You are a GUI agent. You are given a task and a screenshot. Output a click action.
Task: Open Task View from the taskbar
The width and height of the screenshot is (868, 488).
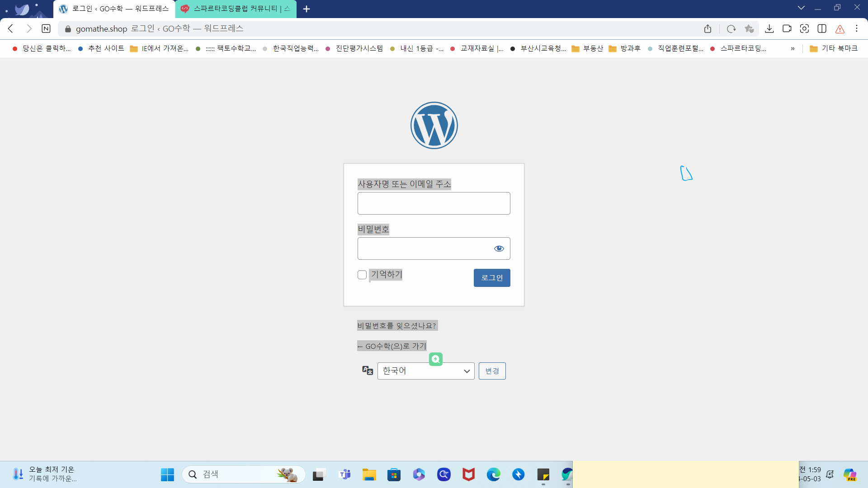319,474
